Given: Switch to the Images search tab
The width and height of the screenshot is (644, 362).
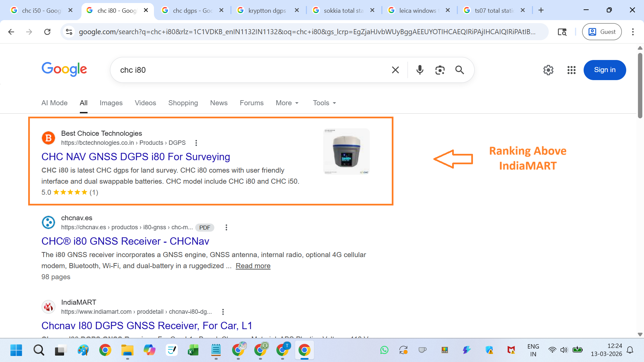Looking at the screenshot, I should (x=111, y=103).
